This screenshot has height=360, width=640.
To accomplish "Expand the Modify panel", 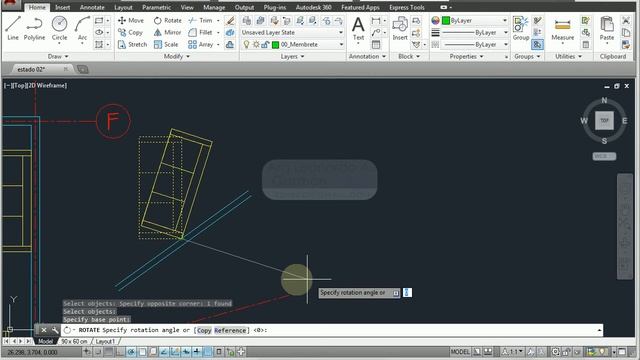I will tap(176, 56).
